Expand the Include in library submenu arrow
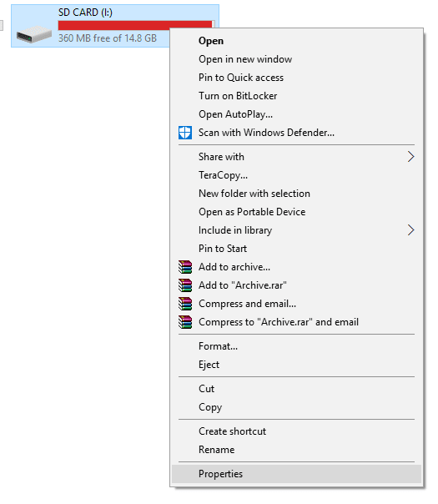Screen dimensions: 438x504 pos(410,230)
